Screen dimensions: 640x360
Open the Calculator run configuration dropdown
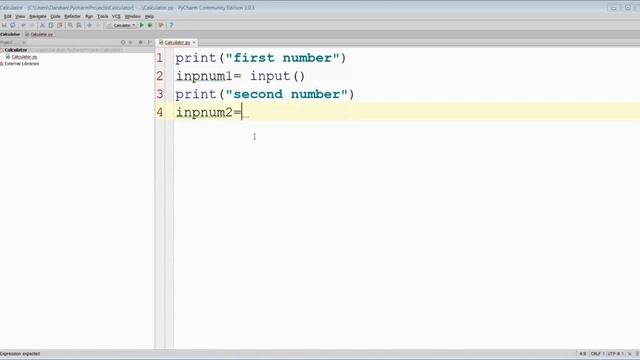coord(120,25)
